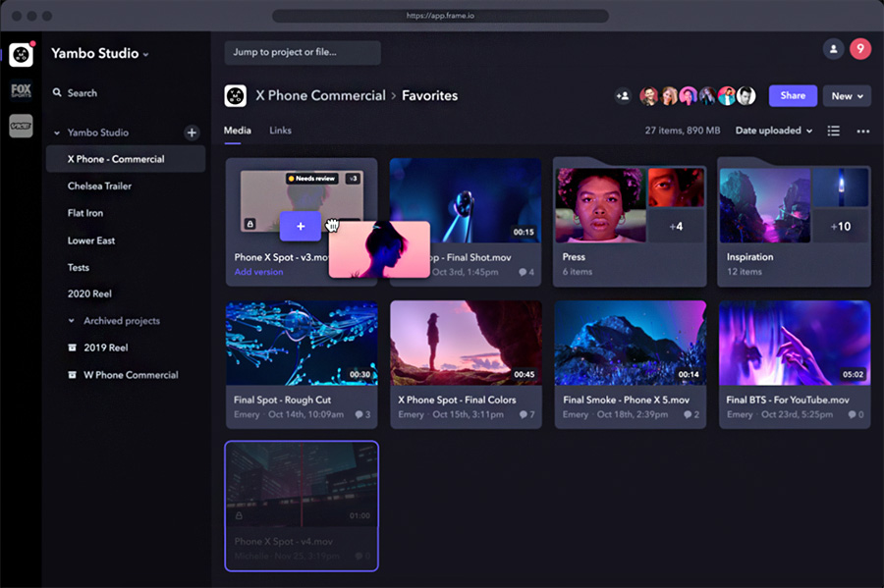The image size is (884, 588).
Task: Click the first collaborator avatar in header
Action: 649,96
